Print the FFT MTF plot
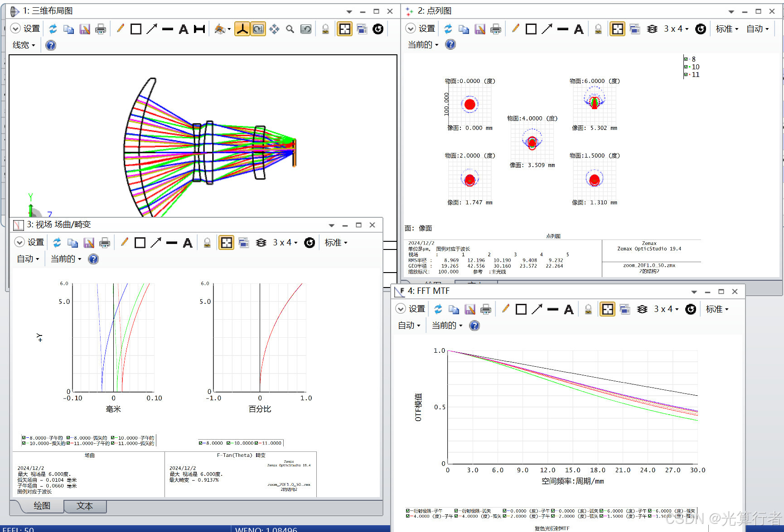This screenshot has height=532, width=784. tap(486, 309)
